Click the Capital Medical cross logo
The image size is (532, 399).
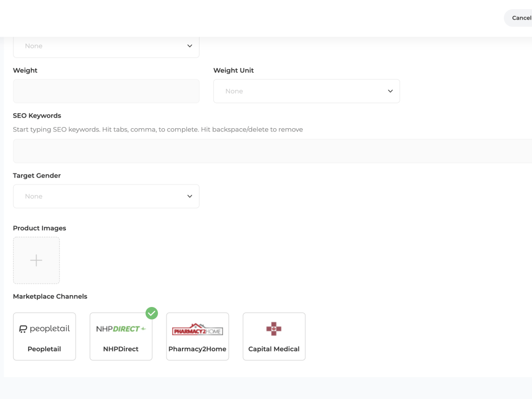274,329
